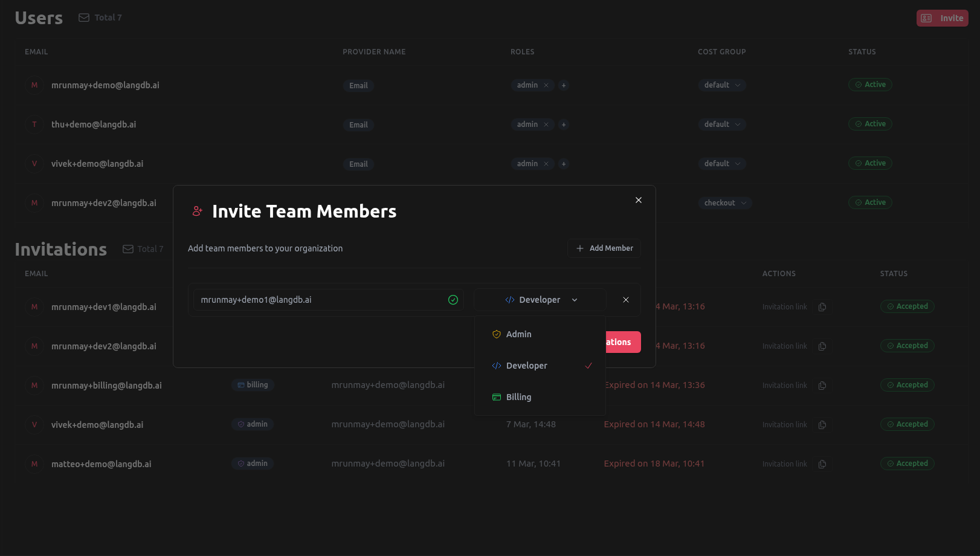Expand the checkout cost group dropdown
This screenshot has width=980, height=556.
click(725, 203)
